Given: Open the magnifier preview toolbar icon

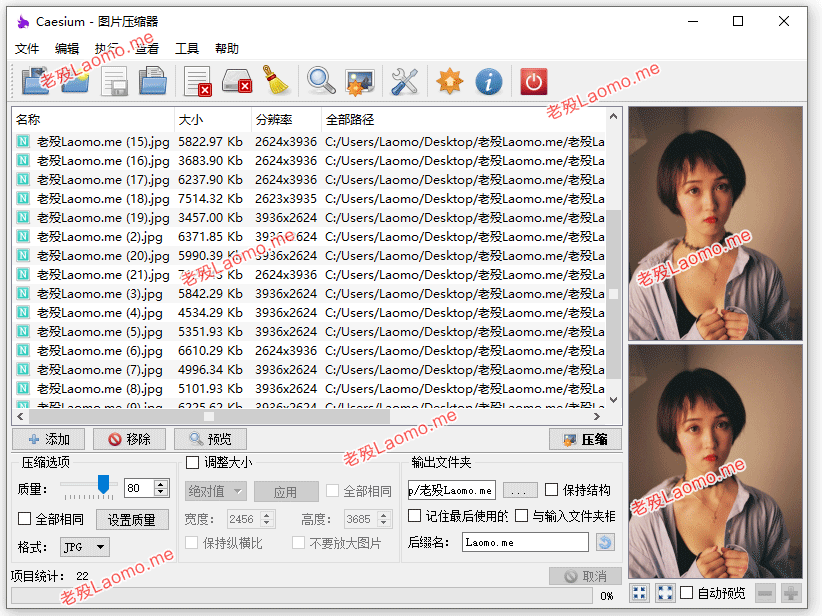Looking at the screenshot, I should (320, 81).
